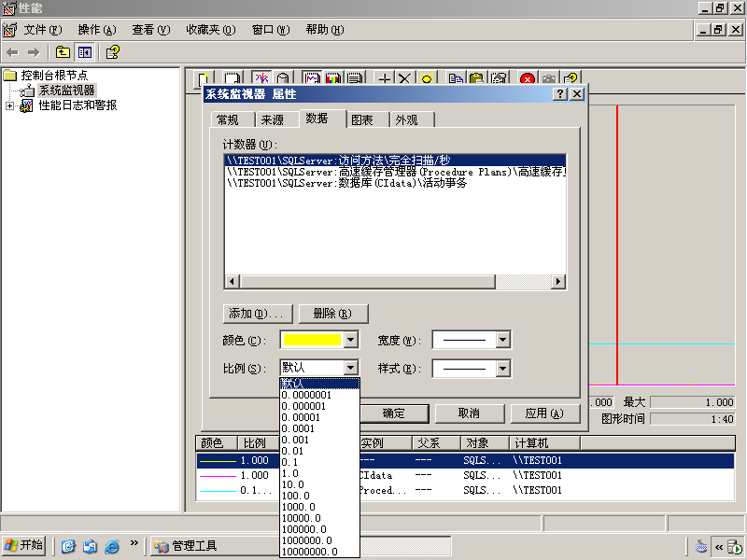
Task: Open the monitor Properties toolbar icon
Action: 499,78
